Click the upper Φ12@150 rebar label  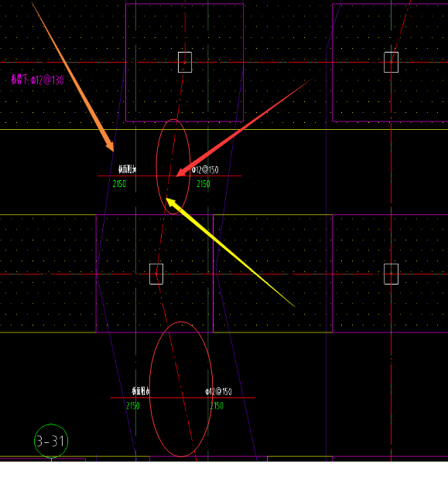205,170
